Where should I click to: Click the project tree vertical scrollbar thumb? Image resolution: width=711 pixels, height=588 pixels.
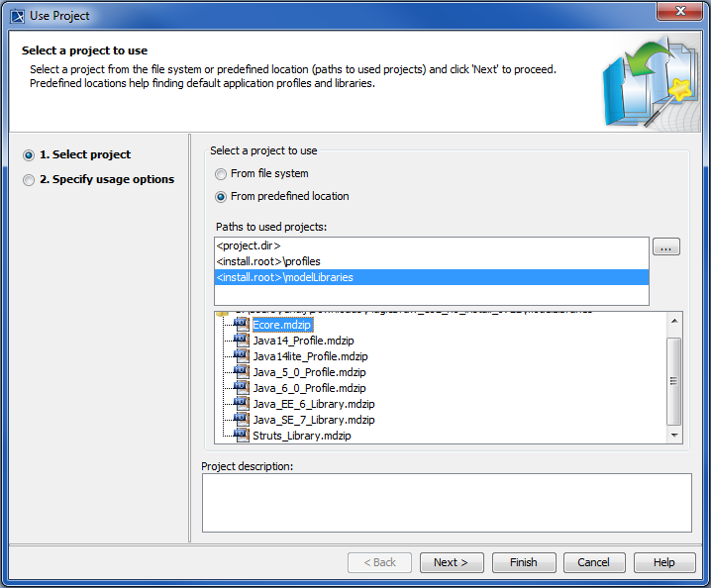click(674, 381)
